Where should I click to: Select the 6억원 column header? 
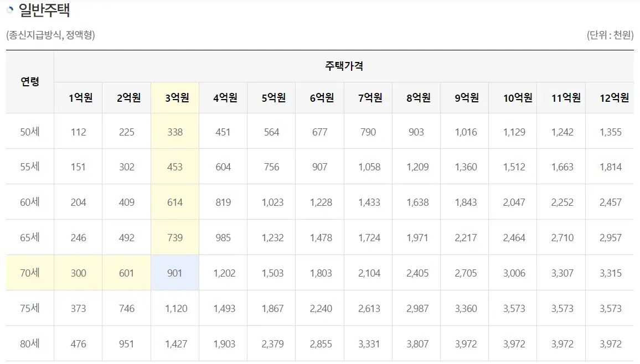coord(320,97)
